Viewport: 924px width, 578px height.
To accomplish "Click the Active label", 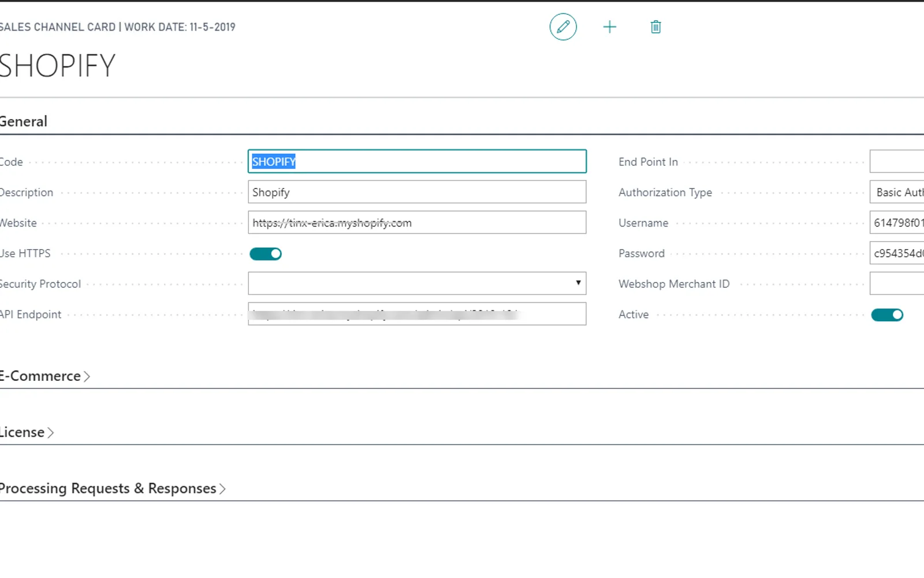I will (x=634, y=314).
